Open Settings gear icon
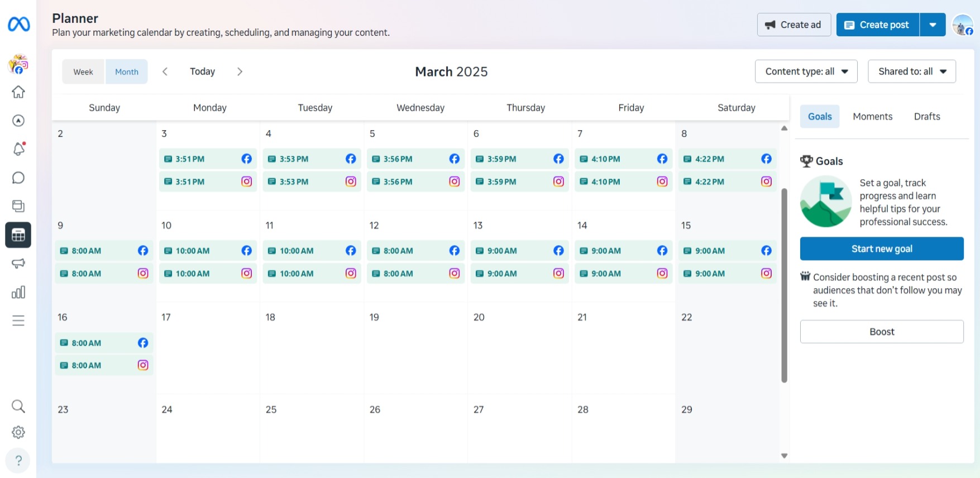This screenshot has width=980, height=478. (x=18, y=432)
